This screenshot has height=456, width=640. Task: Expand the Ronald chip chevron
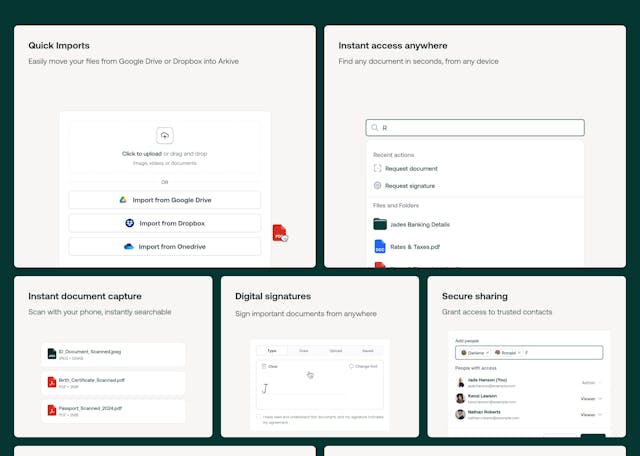[519, 353]
